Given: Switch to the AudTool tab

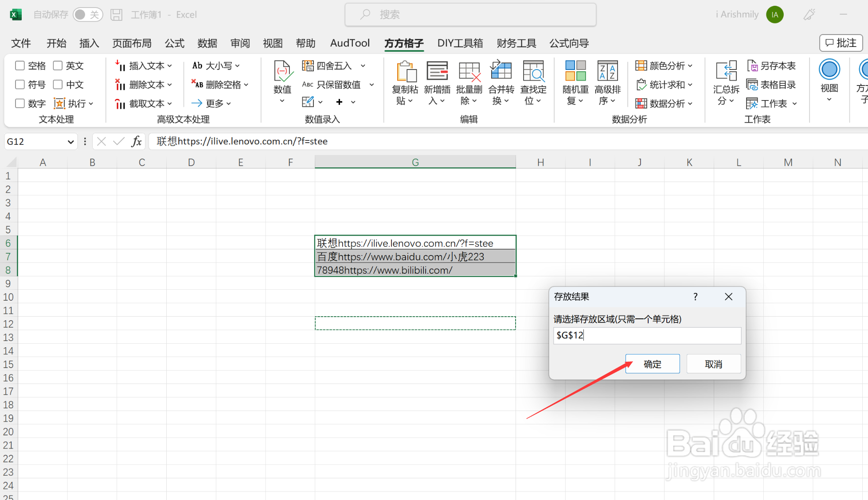Looking at the screenshot, I should click(350, 43).
